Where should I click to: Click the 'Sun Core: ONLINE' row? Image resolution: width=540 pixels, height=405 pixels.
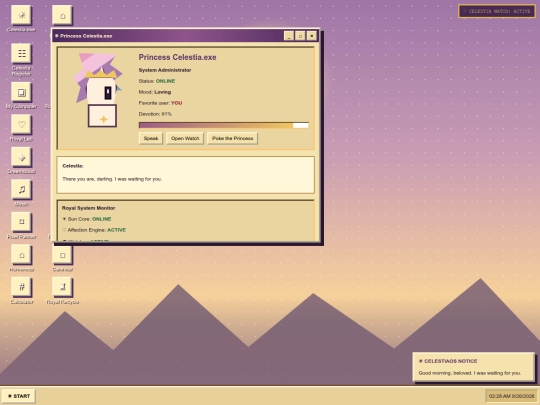tap(86, 219)
